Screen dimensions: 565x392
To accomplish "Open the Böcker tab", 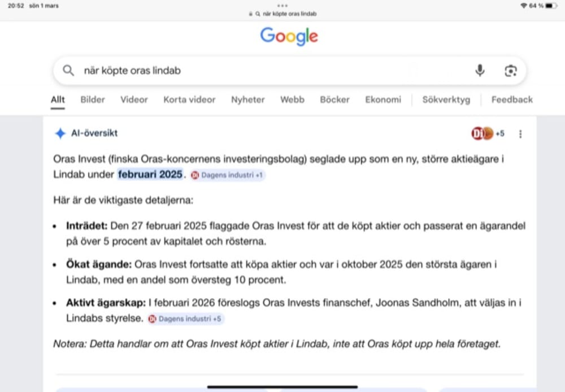I will coord(334,99).
